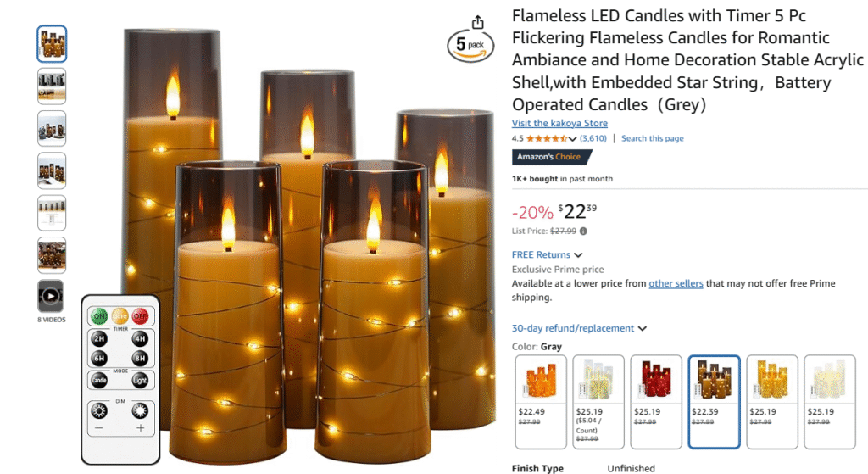Select the red candle color swatch

(656, 402)
